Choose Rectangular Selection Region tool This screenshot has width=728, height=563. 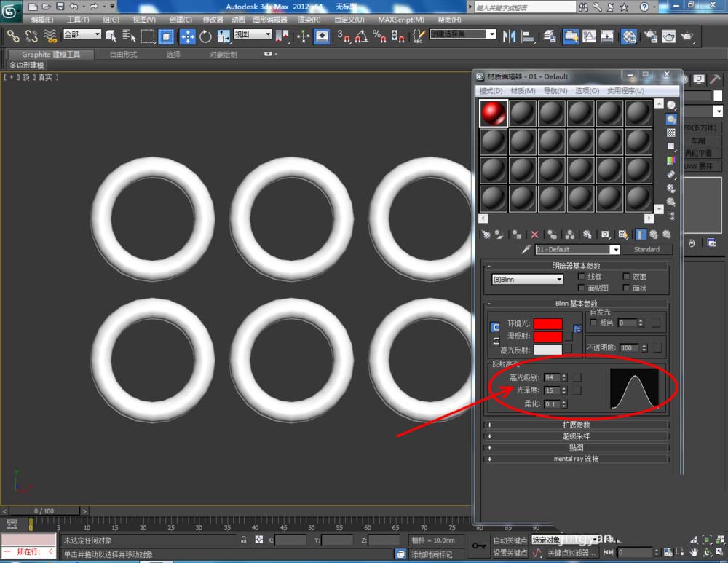coord(148,36)
